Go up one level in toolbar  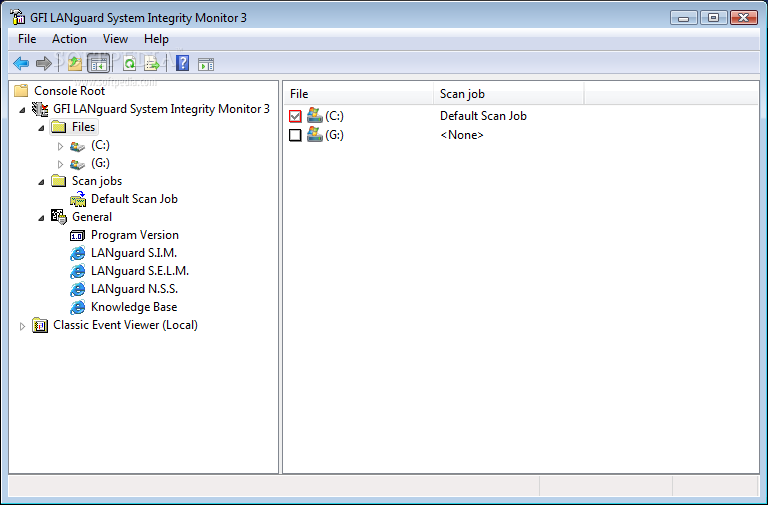coord(75,63)
